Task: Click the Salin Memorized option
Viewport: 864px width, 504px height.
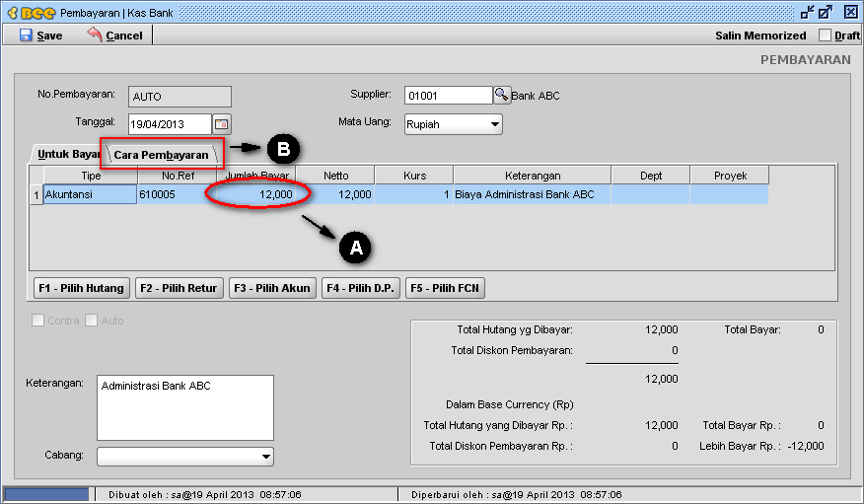Action: (x=759, y=36)
